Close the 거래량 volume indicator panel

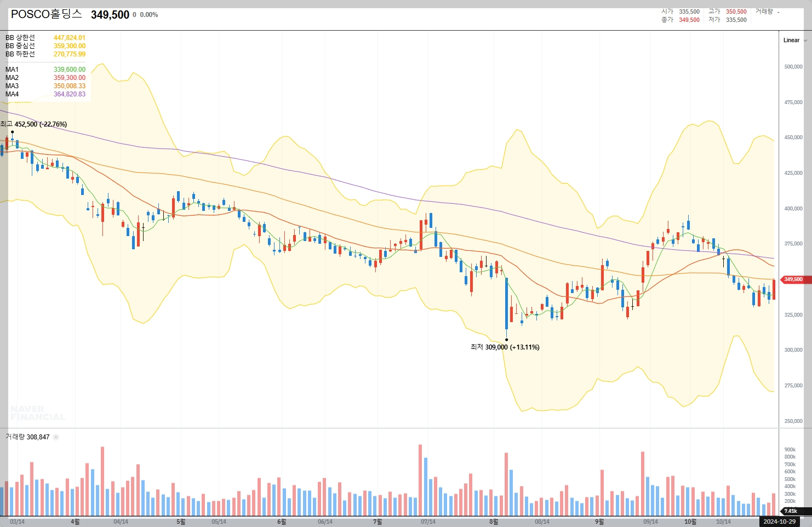tap(56, 437)
